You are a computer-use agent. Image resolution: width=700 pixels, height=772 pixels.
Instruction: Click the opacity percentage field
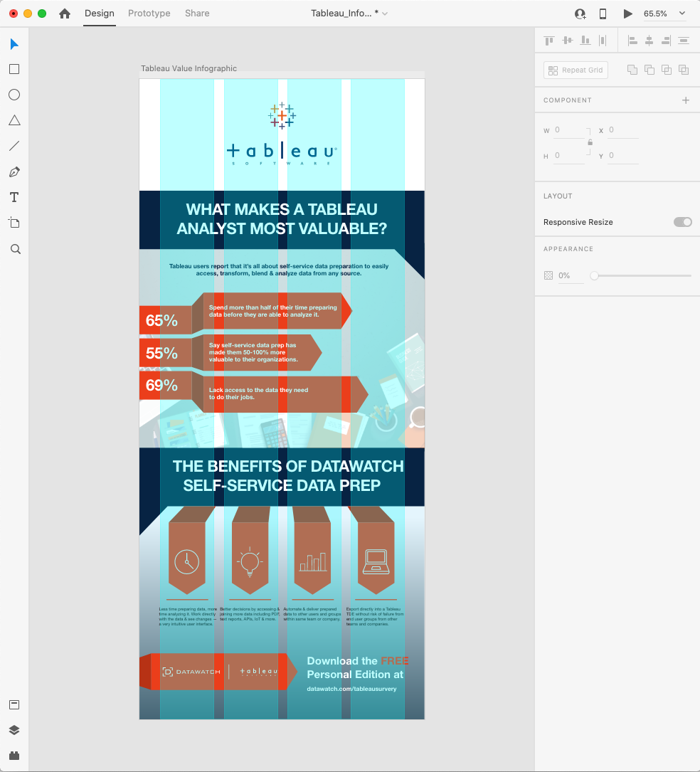pyautogui.click(x=571, y=276)
